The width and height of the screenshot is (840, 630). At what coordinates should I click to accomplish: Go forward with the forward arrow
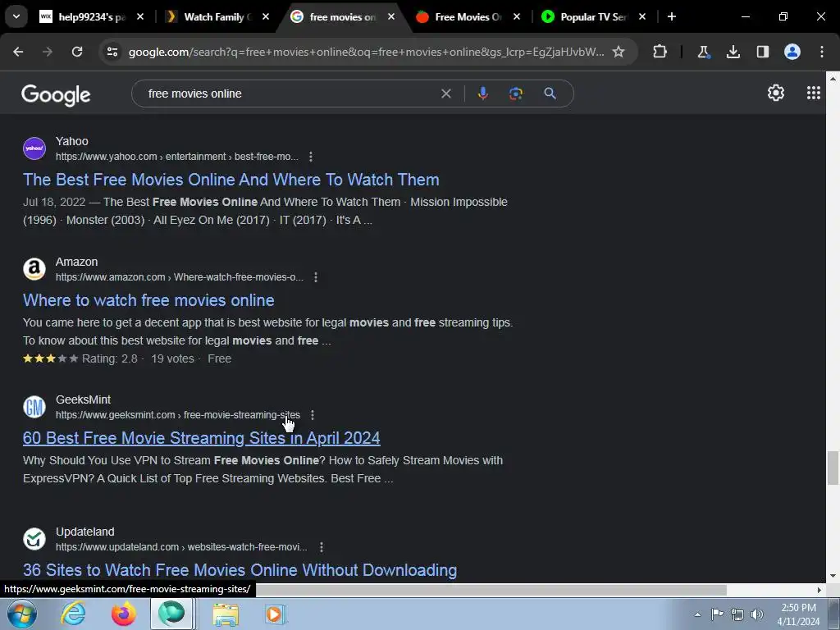pyautogui.click(x=48, y=52)
